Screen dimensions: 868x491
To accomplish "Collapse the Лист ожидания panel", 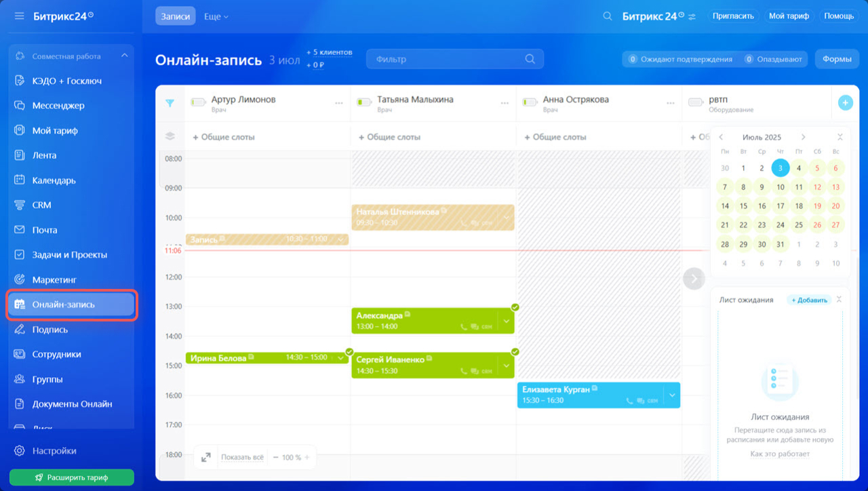I will click(839, 300).
